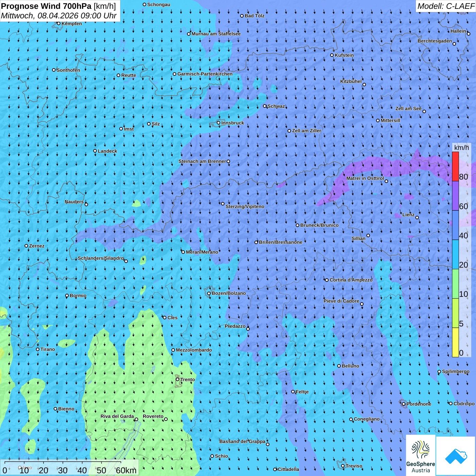Click the 'Rovereto' label
Screen dimensions: 476x476
click(x=153, y=416)
